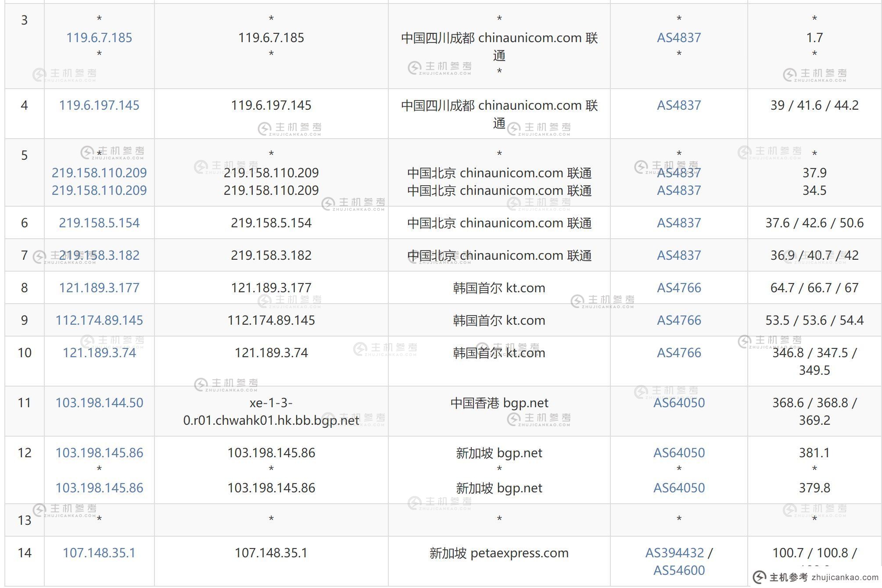Screen dimensions: 882x588
Task: Open AS4766 link in hop 10 row
Action: tap(679, 353)
